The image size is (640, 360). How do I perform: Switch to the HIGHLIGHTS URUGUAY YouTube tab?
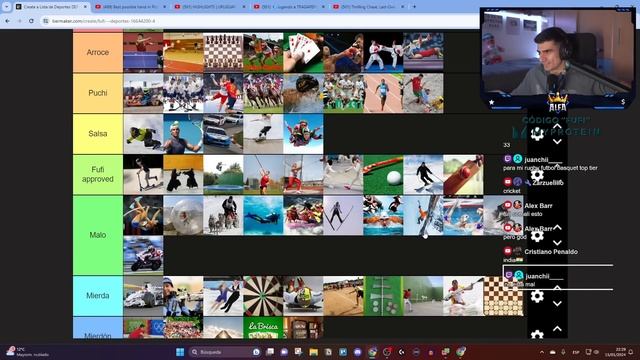click(210, 7)
